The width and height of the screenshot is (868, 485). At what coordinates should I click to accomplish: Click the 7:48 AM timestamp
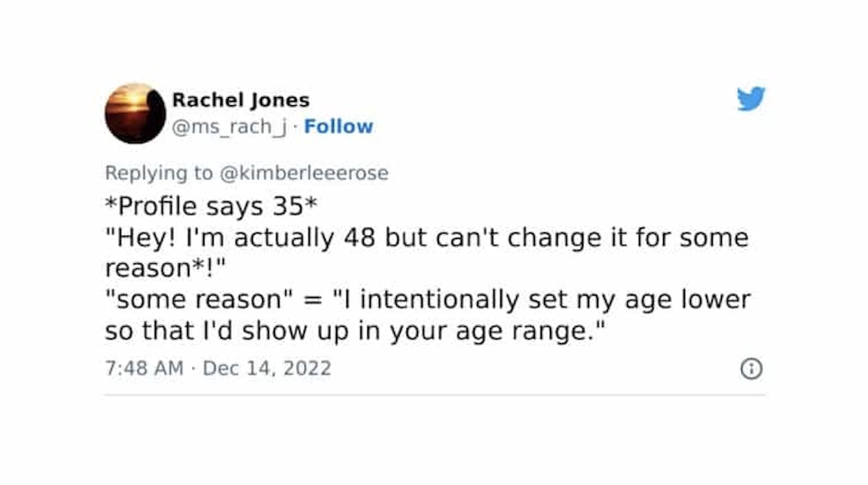[x=144, y=369]
